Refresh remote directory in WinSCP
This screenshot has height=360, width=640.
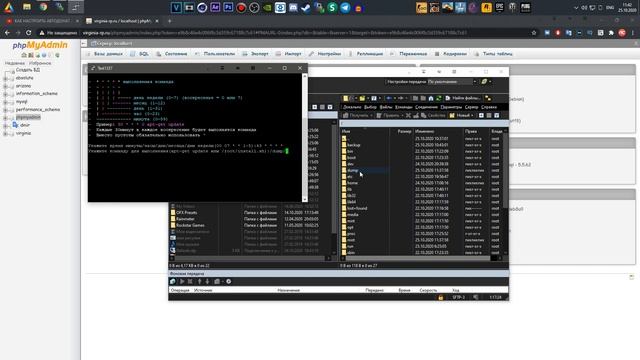(439, 98)
